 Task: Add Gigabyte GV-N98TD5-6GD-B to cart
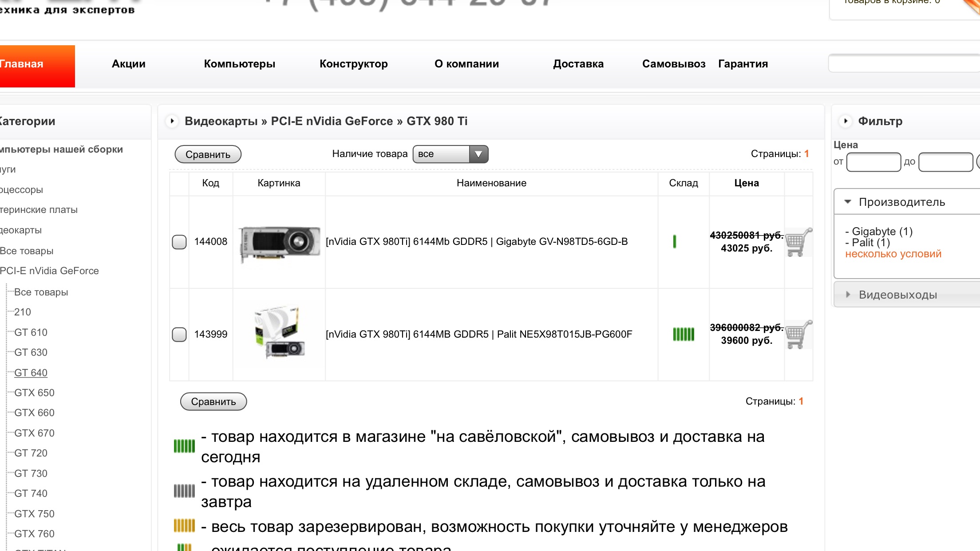tap(798, 242)
